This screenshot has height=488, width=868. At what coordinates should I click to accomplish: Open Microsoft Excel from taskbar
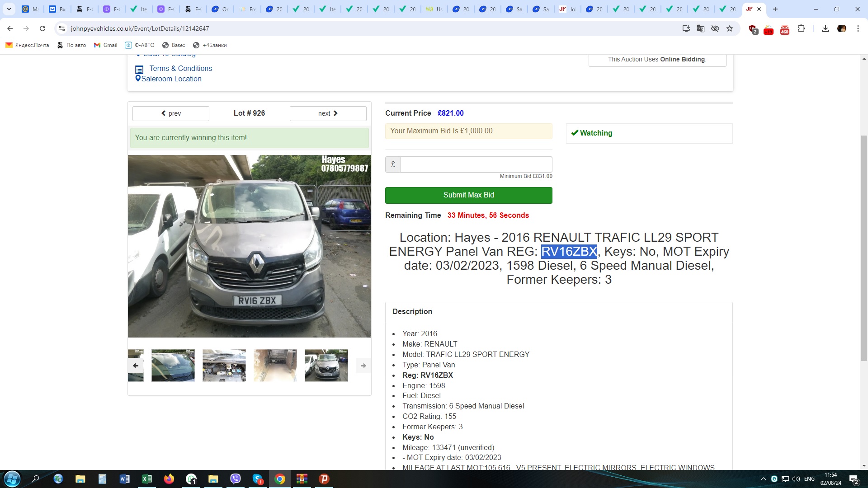pos(147,479)
